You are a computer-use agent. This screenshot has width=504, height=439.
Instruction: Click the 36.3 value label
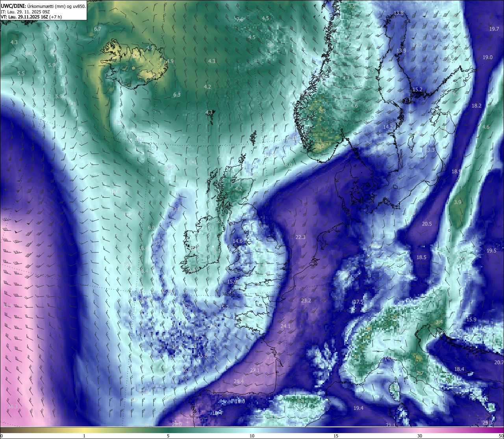pyautogui.click(x=13, y=406)
